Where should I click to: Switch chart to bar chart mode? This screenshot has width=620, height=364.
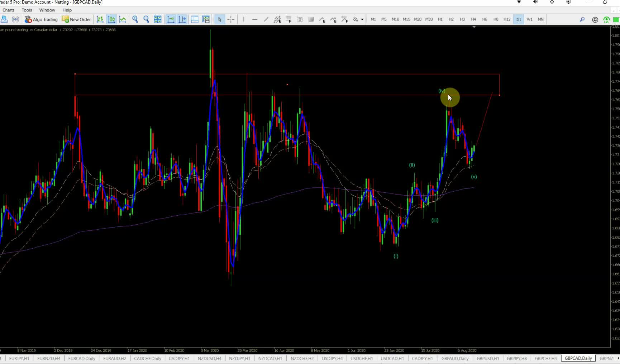click(100, 19)
